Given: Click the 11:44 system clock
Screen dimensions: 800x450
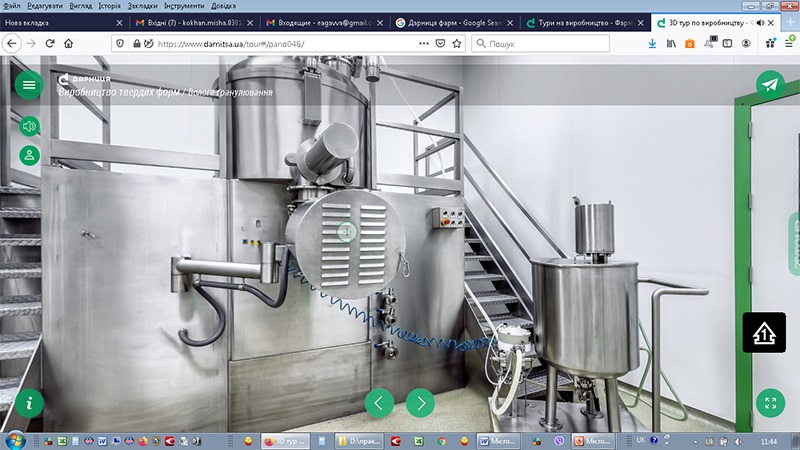Looking at the screenshot, I should pyautogui.click(x=768, y=441).
